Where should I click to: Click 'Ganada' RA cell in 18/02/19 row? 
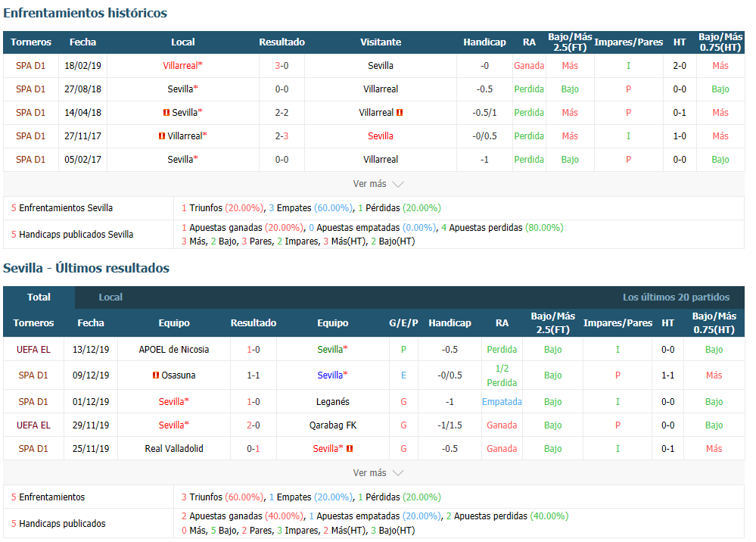click(x=529, y=66)
